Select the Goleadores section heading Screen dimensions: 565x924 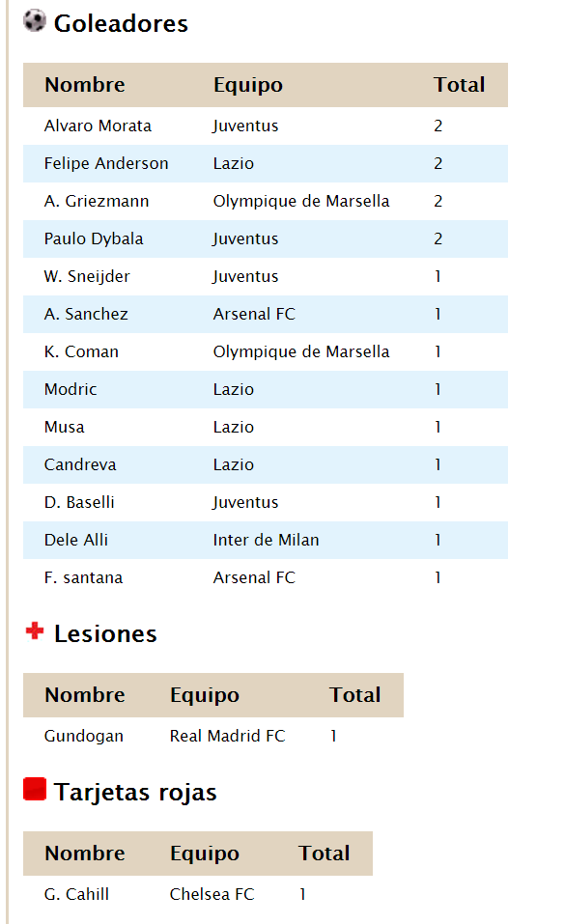pos(121,23)
